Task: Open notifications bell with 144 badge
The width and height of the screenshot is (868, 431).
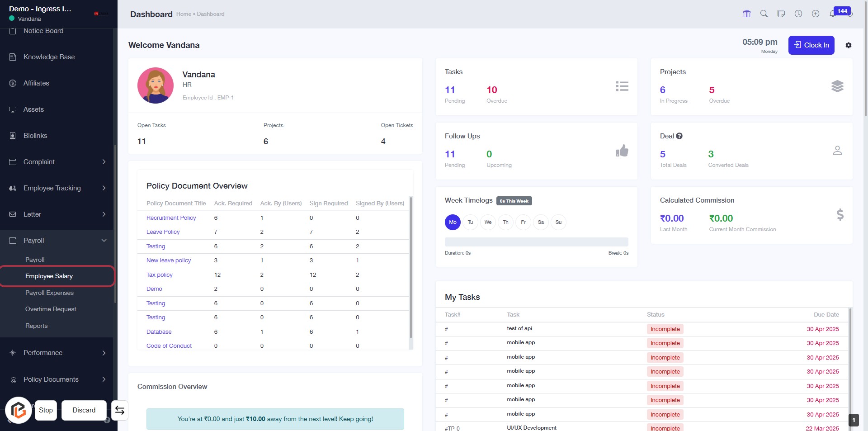Action: [833, 14]
